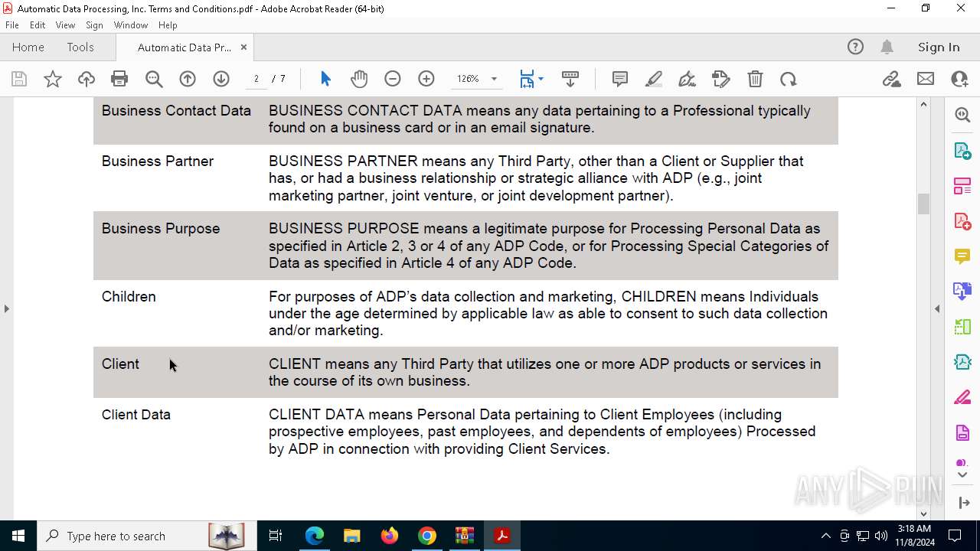Add the document to starred files
The image size is (980, 551).
point(53,79)
